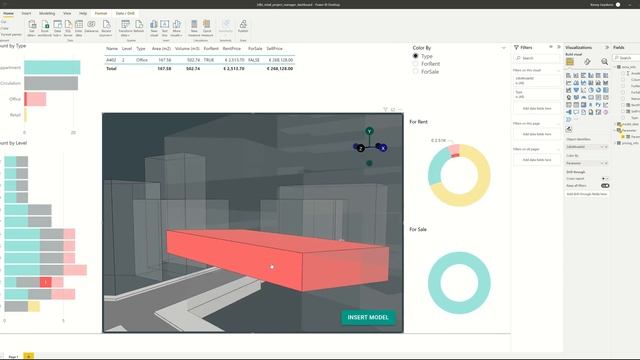The height and width of the screenshot is (360, 640).
Task: Open the Analytics magnifier pane icon
Action: coord(604,62)
